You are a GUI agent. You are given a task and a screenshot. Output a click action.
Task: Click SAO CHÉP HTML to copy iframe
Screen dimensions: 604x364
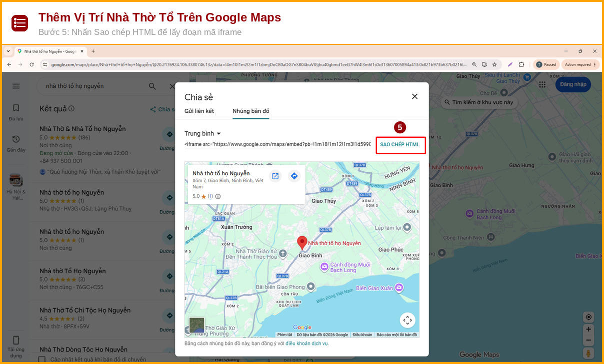(x=399, y=145)
